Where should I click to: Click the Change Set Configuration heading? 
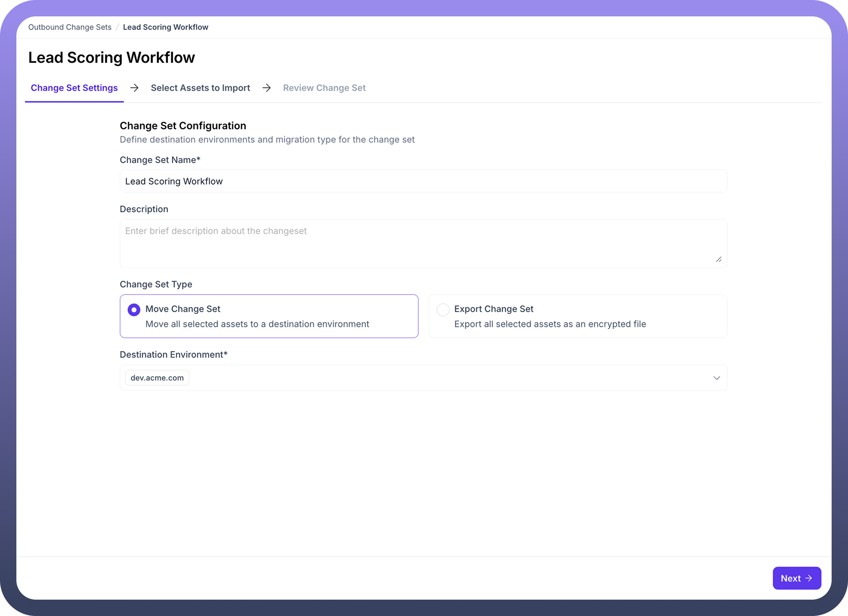tap(183, 126)
